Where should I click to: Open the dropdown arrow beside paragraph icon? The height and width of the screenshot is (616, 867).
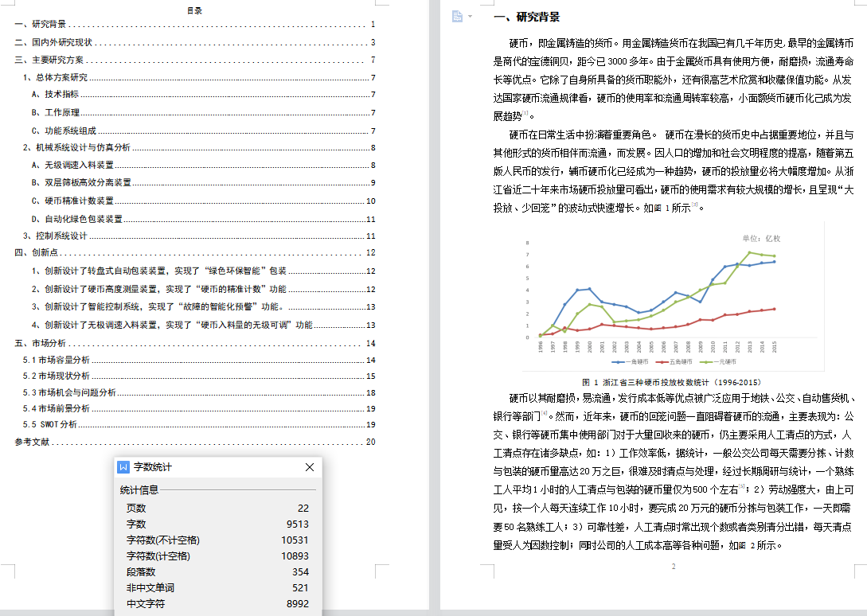[x=470, y=17]
